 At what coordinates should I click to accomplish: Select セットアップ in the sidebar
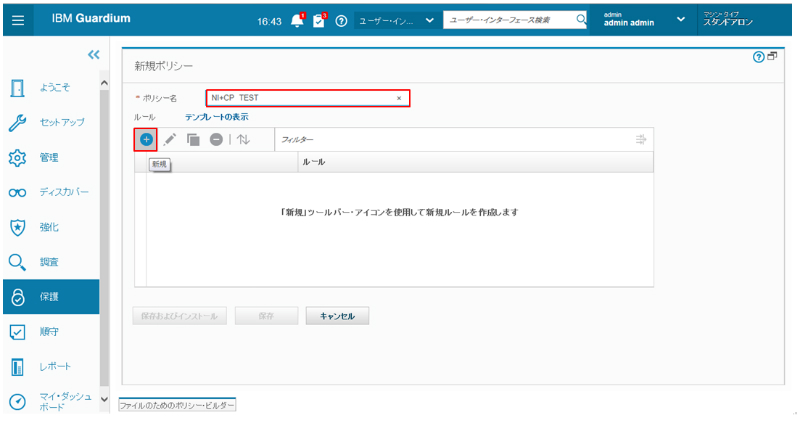[x=62, y=123]
